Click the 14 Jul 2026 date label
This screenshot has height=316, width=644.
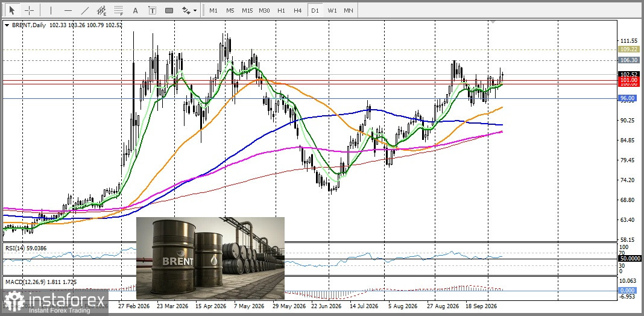pyautogui.click(x=364, y=306)
